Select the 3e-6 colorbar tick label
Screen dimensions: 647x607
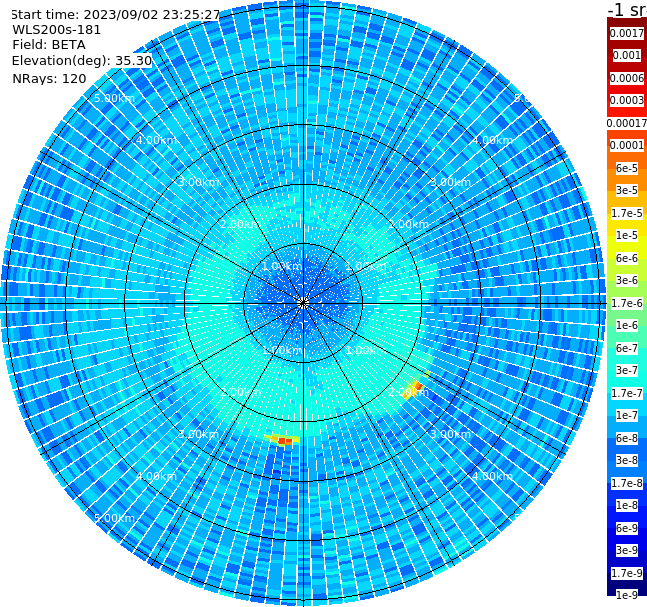[626, 280]
